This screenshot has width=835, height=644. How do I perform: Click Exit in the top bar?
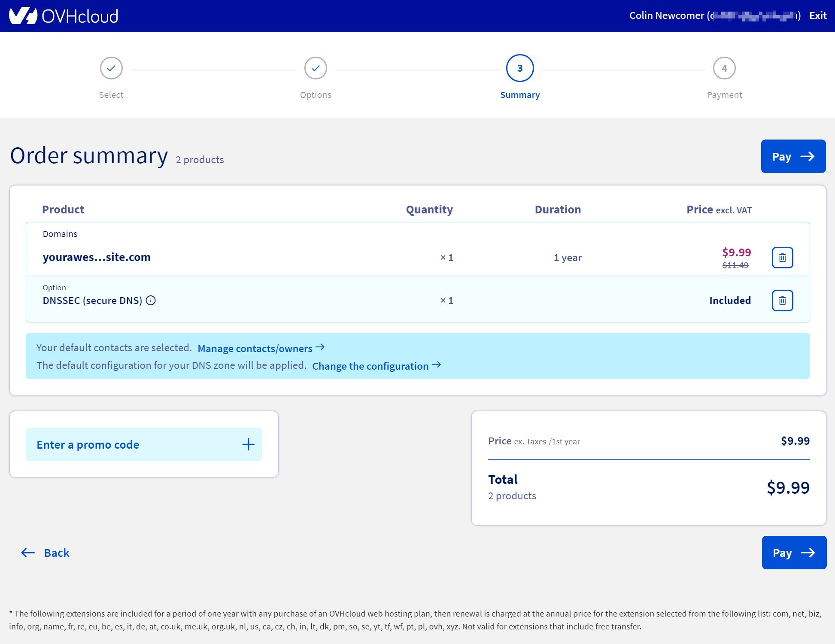click(x=817, y=15)
